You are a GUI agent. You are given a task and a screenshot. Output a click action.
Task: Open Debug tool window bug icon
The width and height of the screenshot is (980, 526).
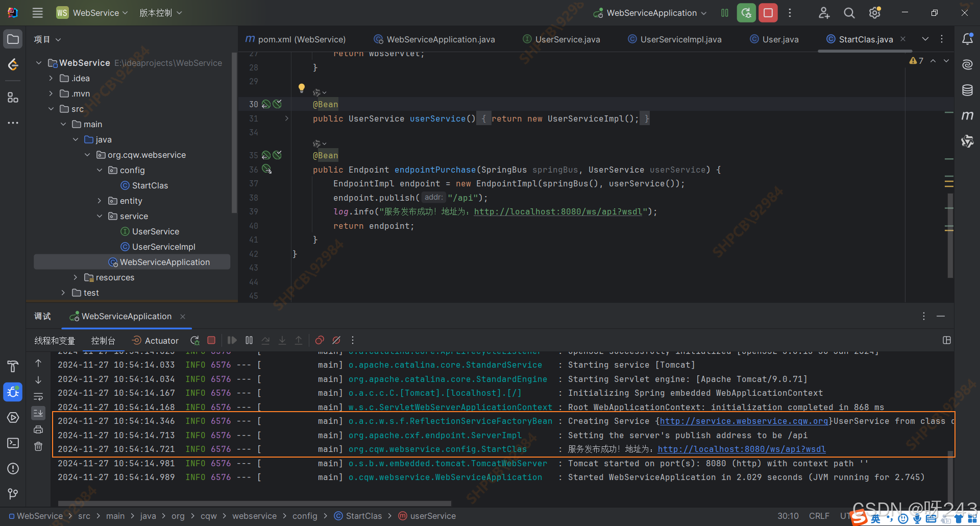tap(13, 392)
